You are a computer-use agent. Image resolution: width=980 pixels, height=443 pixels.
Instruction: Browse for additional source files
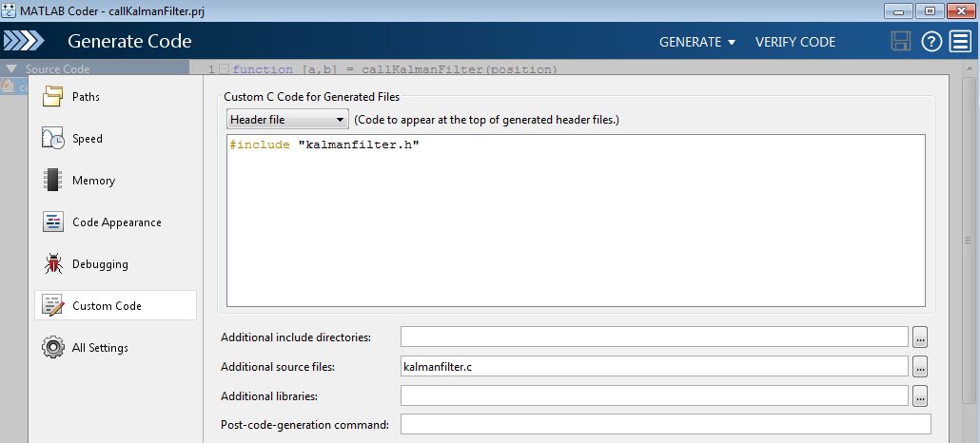[x=919, y=367]
